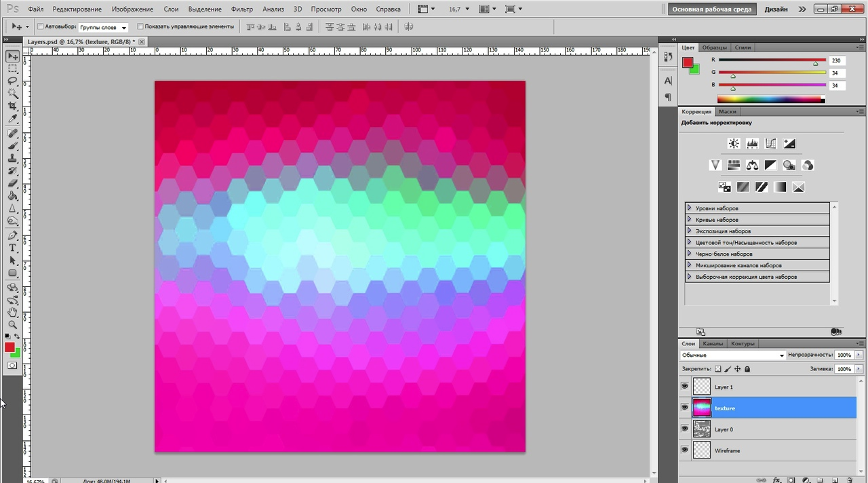Click the red R channel slider handle
This screenshot has width=868, height=483.
(x=815, y=64)
